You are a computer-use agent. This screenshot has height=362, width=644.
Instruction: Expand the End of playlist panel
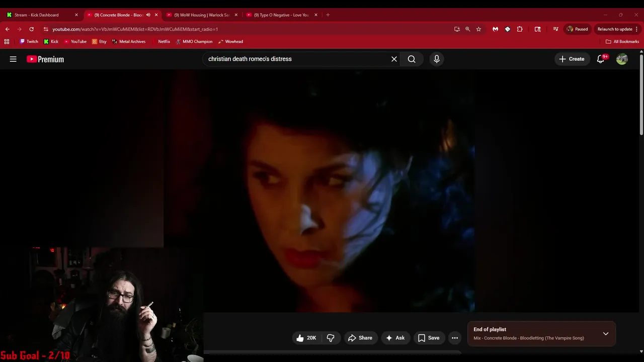(x=606, y=334)
